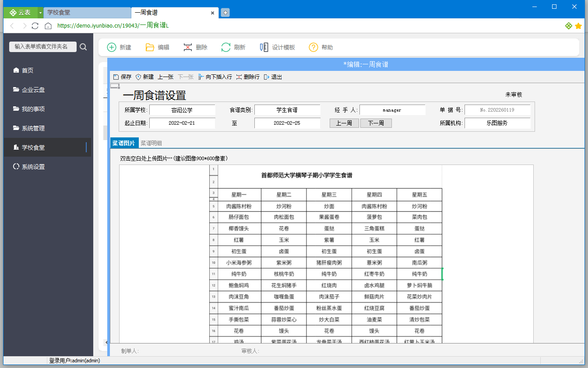Select the 一周食谱 browser tab

(175, 13)
